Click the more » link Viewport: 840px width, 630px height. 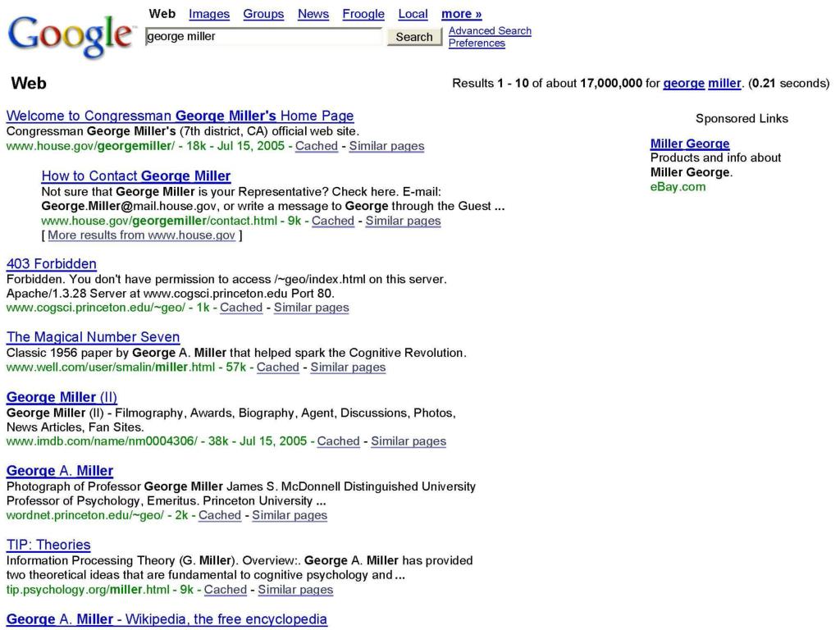pos(462,14)
